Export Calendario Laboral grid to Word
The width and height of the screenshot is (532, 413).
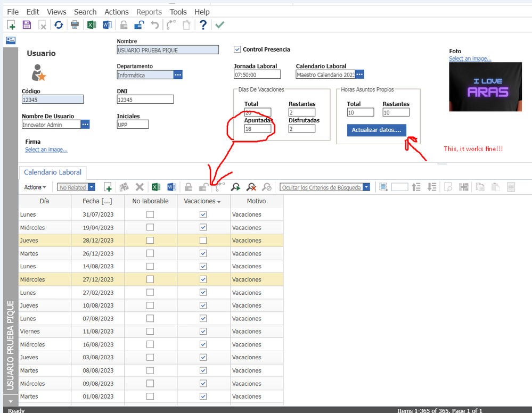coord(171,187)
